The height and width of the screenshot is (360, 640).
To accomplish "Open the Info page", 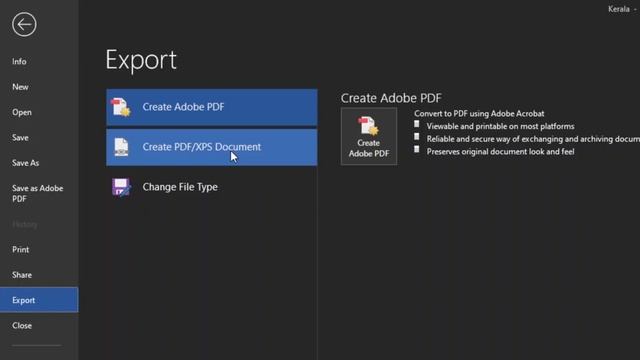I will tap(19, 62).
